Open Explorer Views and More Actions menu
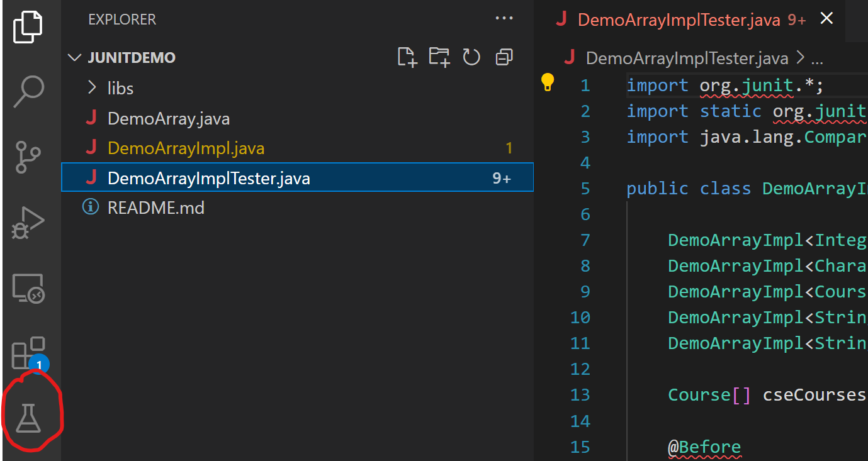This screenshot has width=868, height=461. click(504, 18)
